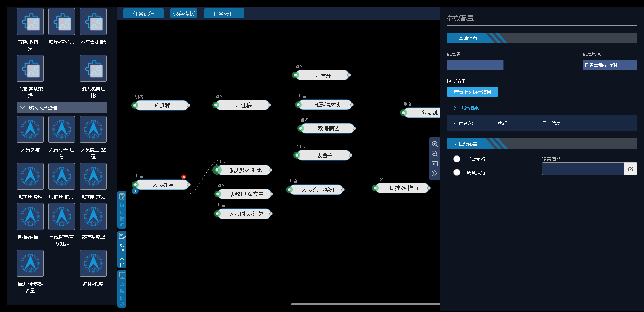Click the 2.任务配置 section header

(x=542, y=143)
